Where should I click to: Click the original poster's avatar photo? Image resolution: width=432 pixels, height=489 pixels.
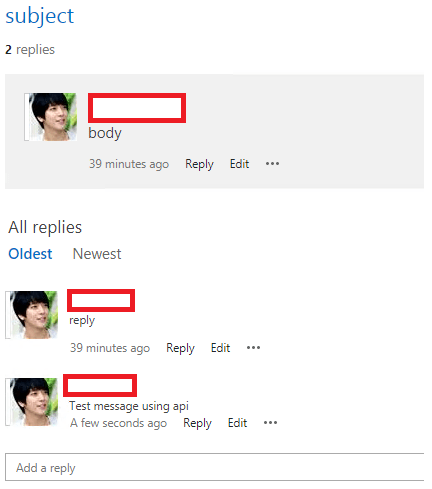coord(51,117)
